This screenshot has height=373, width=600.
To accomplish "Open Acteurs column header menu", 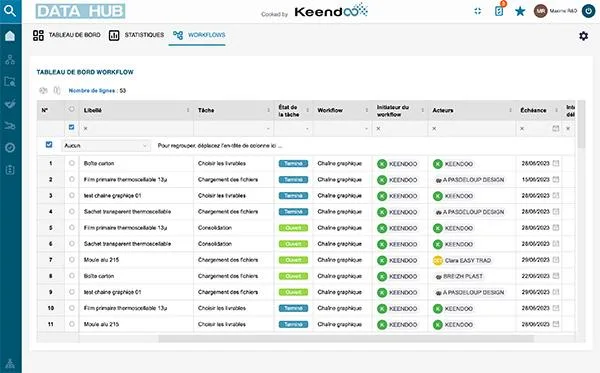I will [510, 110].
